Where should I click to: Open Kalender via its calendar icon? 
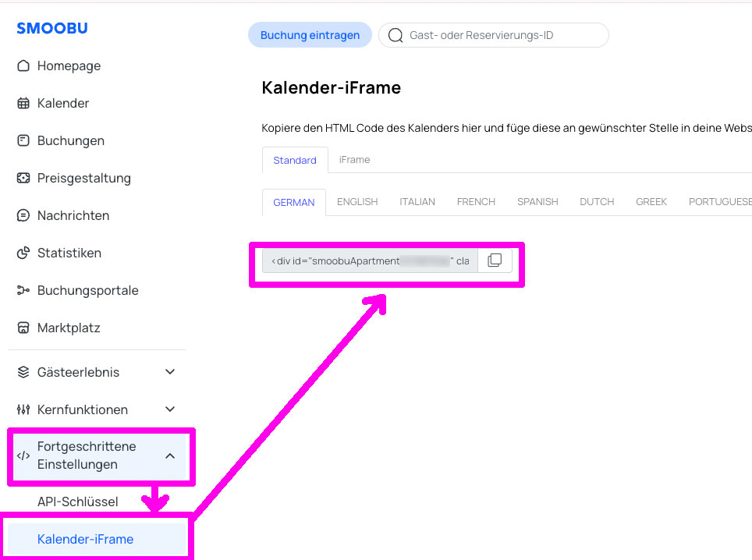click(23, 104)
